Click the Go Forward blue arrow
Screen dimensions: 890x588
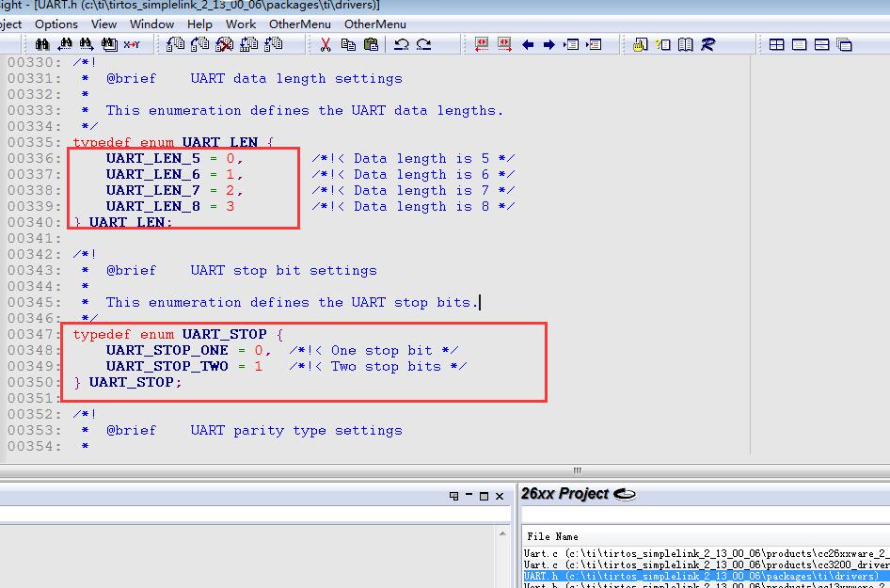click(548, 45)
